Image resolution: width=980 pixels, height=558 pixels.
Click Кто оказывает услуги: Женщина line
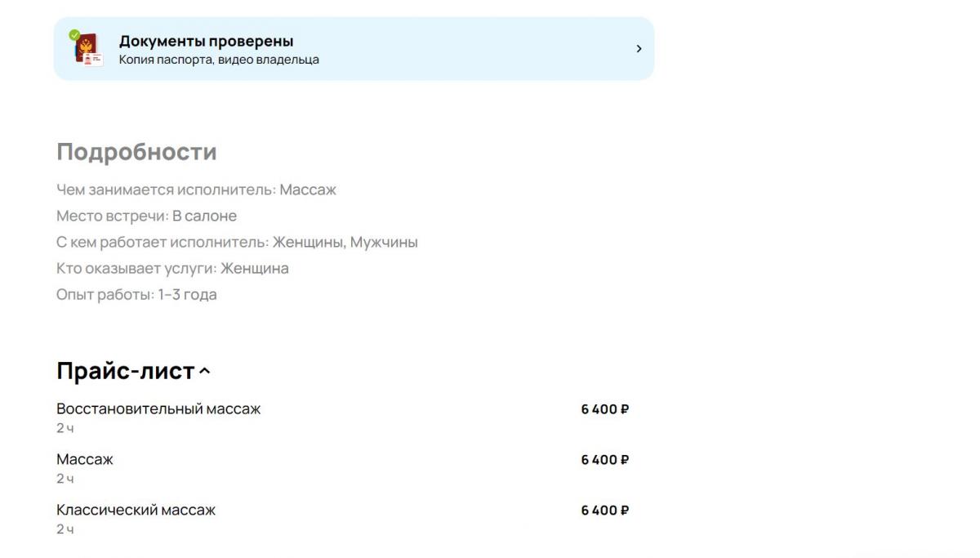172,268
